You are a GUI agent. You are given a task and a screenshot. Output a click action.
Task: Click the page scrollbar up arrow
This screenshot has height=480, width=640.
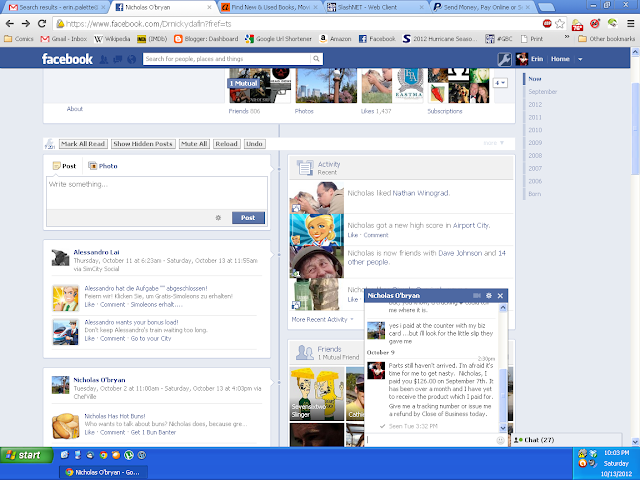(x=635, y=52)
